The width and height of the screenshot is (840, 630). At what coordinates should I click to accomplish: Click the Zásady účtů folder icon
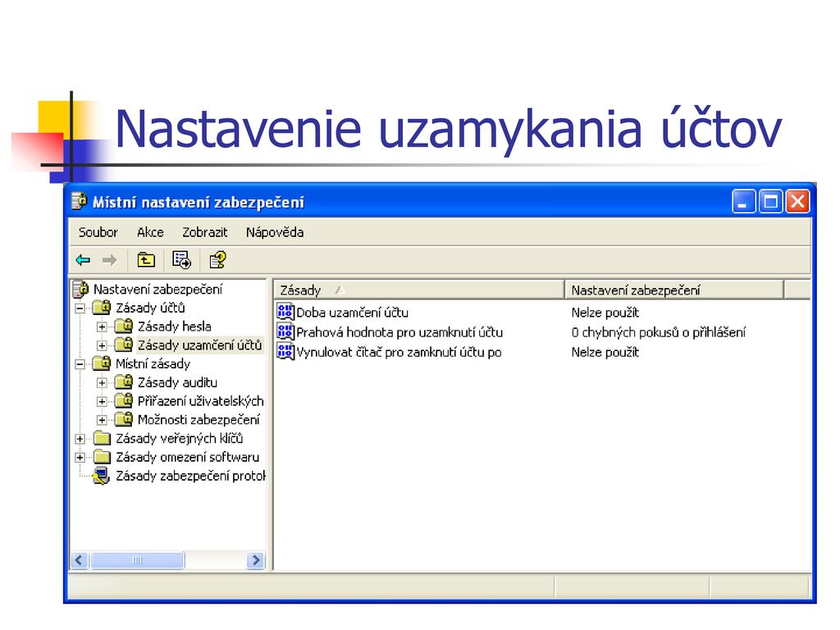101,308
